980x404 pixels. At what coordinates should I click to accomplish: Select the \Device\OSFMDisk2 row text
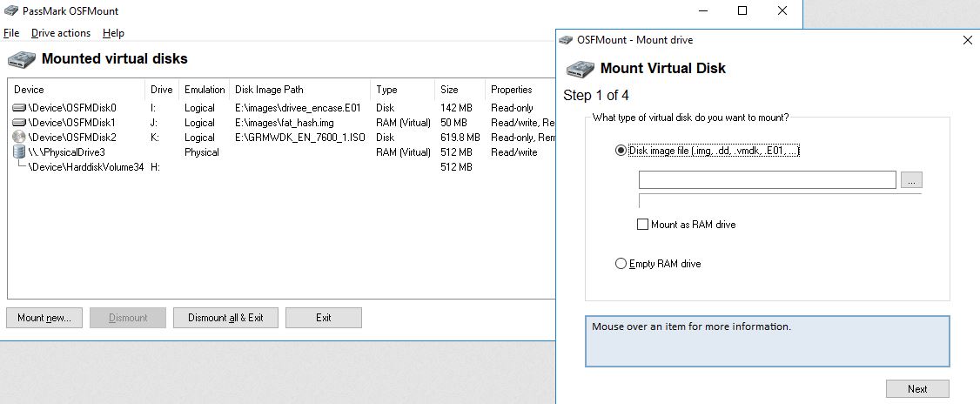pos(72,138)
